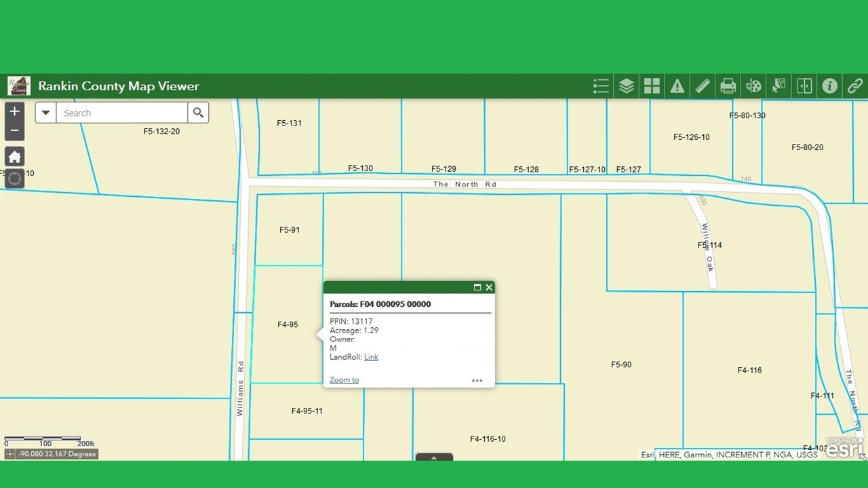Open the Share link icon

[x=855, y=86]
